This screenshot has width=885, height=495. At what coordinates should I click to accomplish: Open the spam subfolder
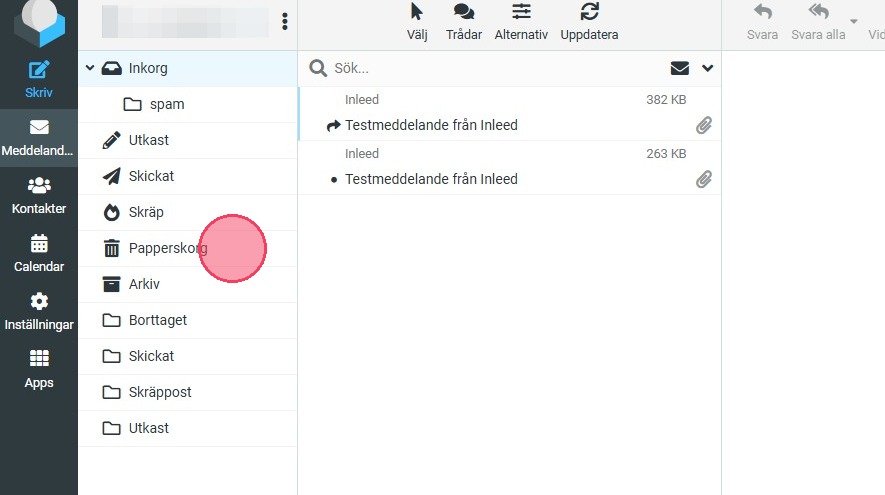[167, 104]
